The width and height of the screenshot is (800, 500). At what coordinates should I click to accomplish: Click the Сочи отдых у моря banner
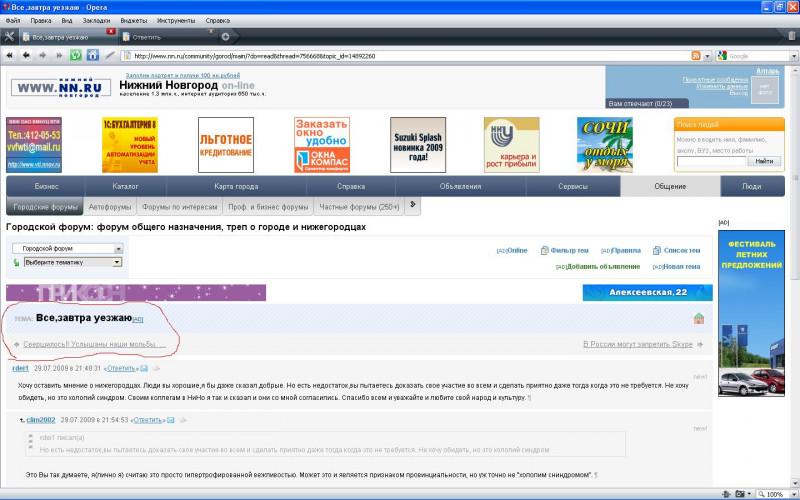(x=605, y=145)
